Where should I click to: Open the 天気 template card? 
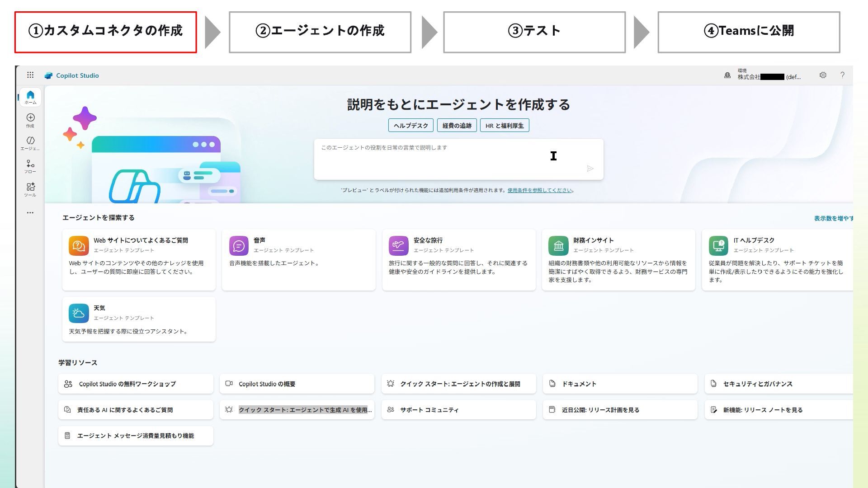139,319
